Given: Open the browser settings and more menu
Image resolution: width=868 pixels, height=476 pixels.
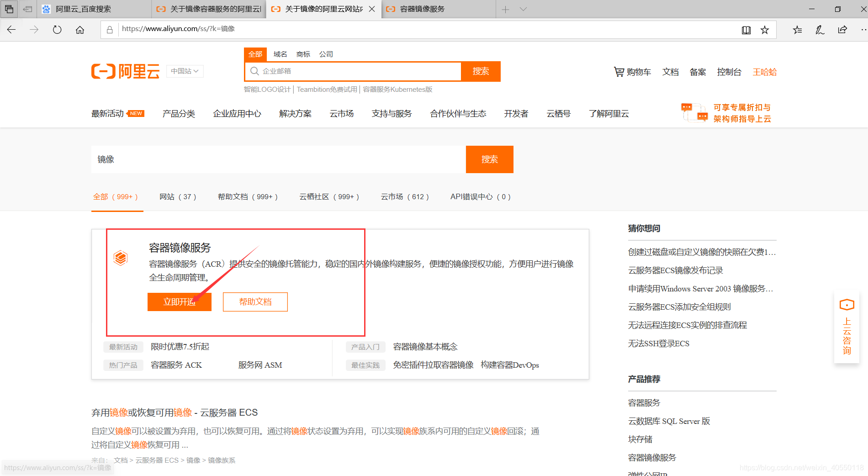Looking at the screenshot, I should pyautogui.click(x=863, y=30).
